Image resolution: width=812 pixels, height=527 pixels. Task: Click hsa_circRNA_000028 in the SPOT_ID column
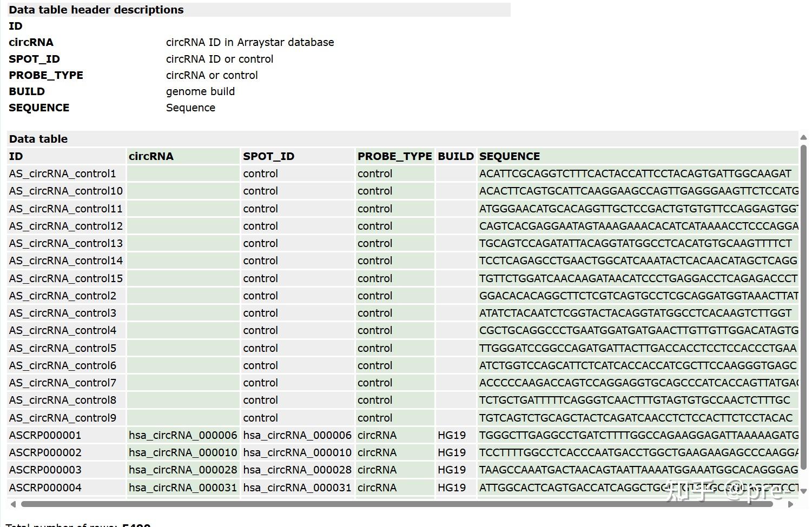[297, 470]
